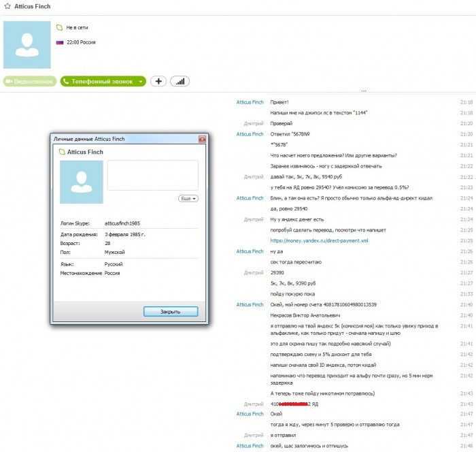Click the location value Россия in dialog
The width and height of the screenshot is (476, 452).
tap(112, 273)
